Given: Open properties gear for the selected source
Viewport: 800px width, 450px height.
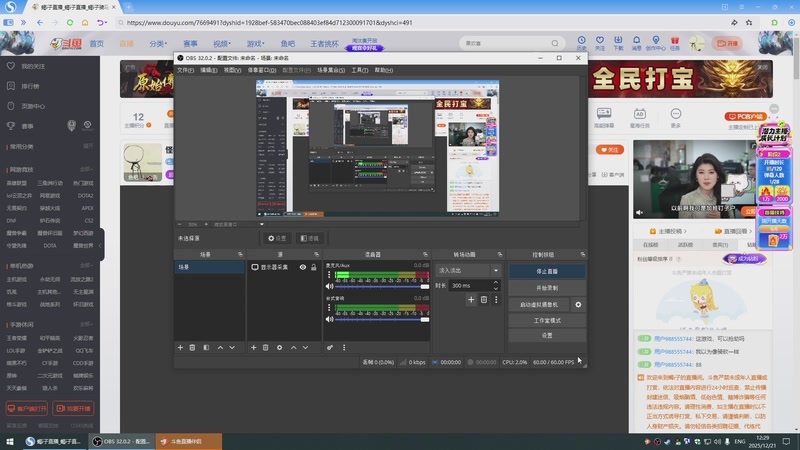Looking at the screenshot, I should click(x=279, y=347).
